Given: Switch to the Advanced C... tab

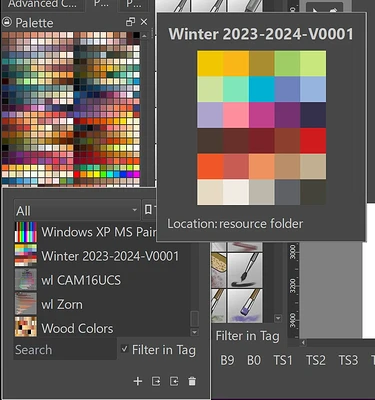Looking at the screenshot, I should (x=42, y=5).
